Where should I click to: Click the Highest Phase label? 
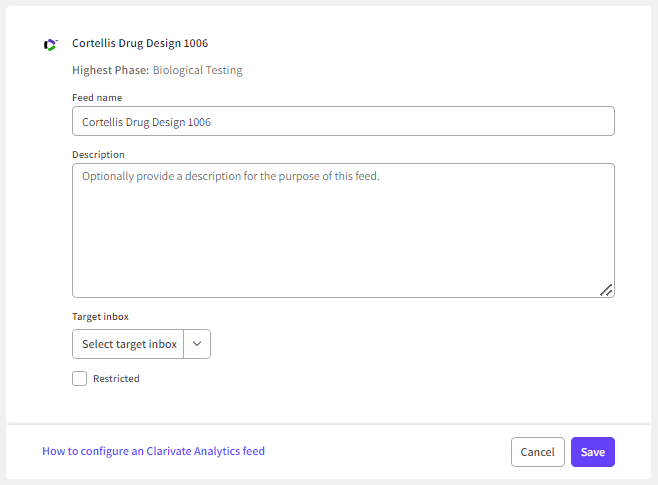[111, 70]
